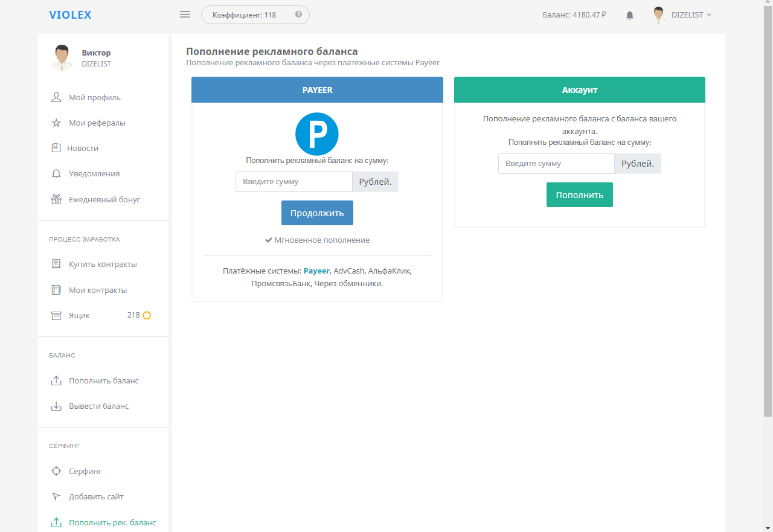The image size is (773, 532).
Task: Click the bold Payeer payment system link
Action: 316,271
